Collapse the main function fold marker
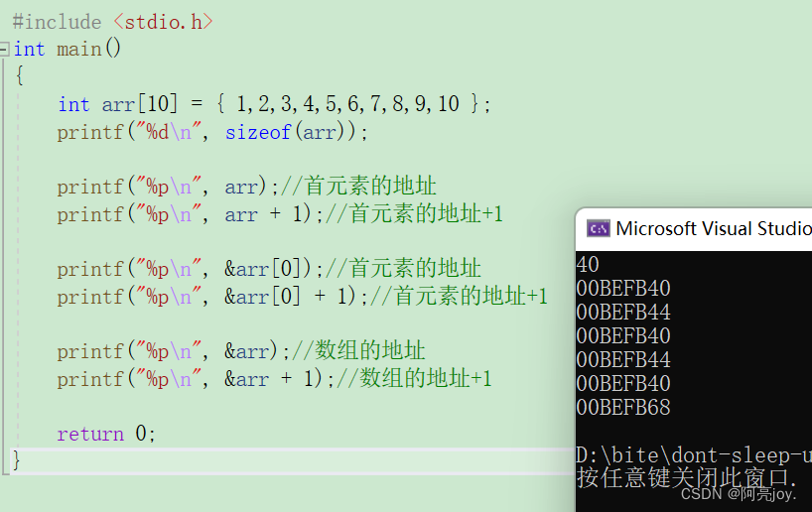Screen dimensions: 812x512 (4, 50)
